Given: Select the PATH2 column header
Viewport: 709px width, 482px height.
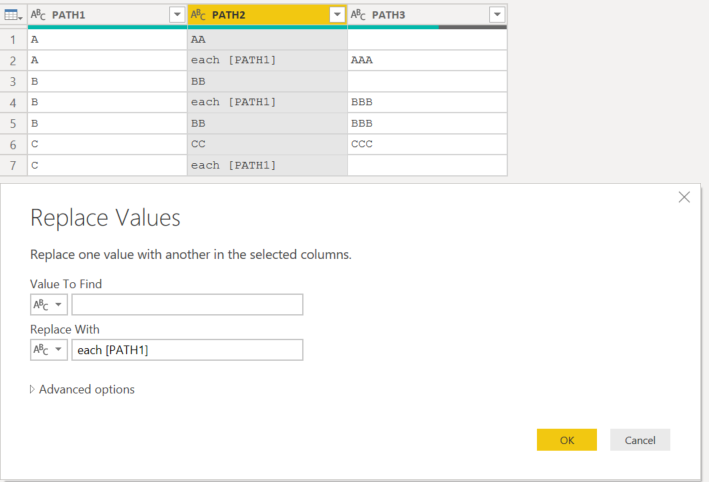Looking at the screenshot, I should click(x=267, y=15).
